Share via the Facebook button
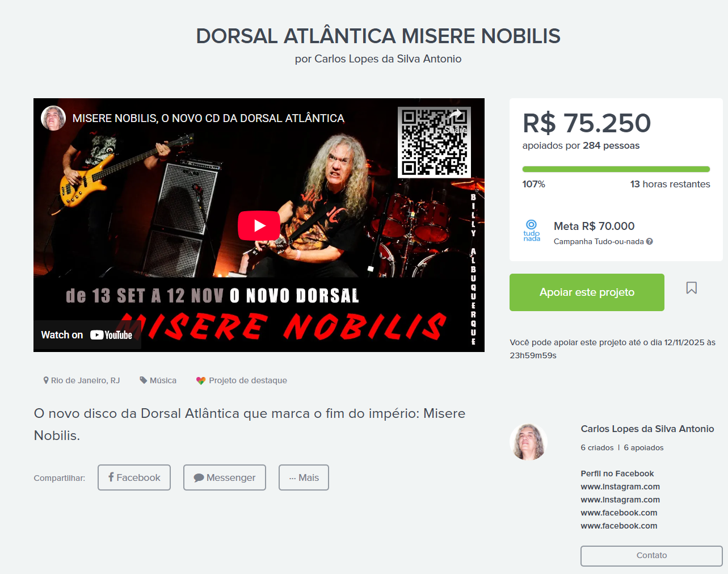The width and height of the screenshot is (728, 574). [134, 477]
